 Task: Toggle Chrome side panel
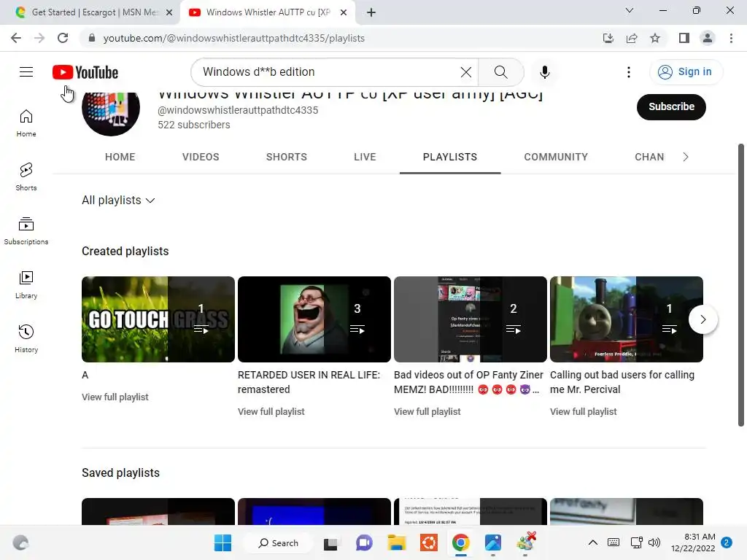click(x=684, y=38)
